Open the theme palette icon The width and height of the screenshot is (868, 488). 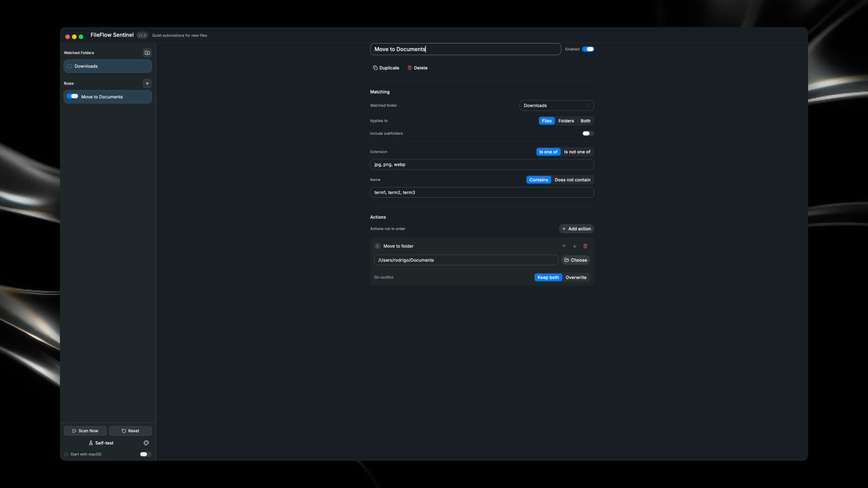click(x=146, y=443)
